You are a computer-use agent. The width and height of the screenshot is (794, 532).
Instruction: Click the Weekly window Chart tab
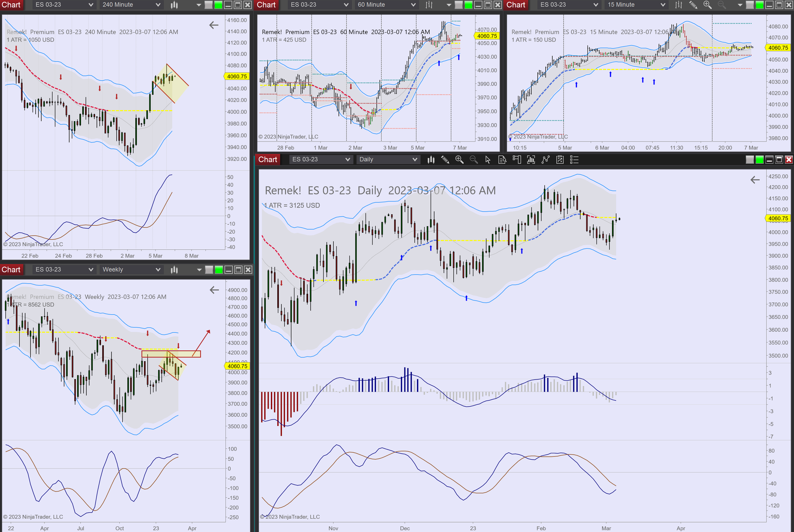(x=11, y=270)
